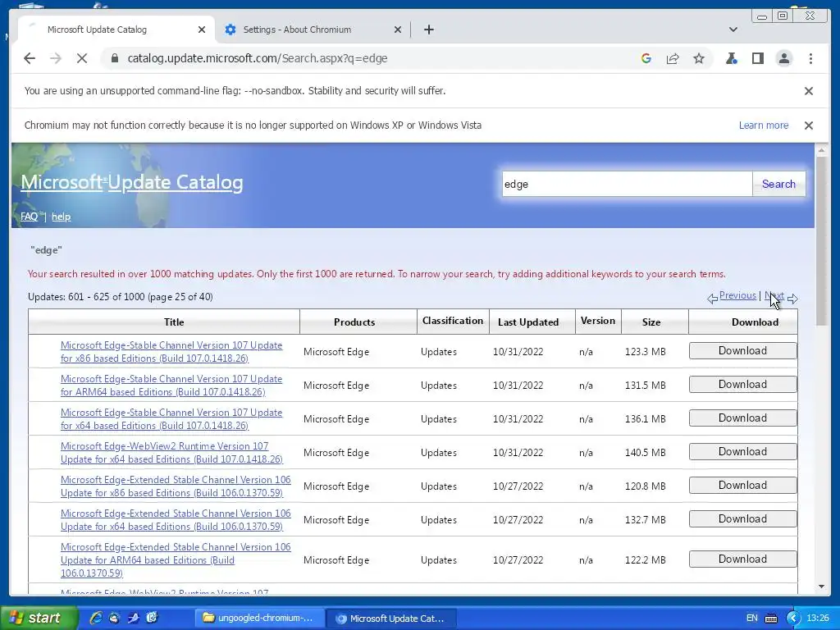
Task: Share this page icon
Action: [673, 58]
